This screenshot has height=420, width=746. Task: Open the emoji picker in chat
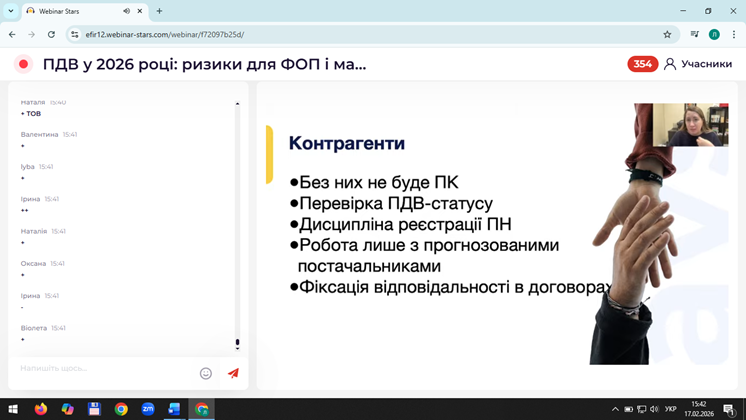pos(206,373)
